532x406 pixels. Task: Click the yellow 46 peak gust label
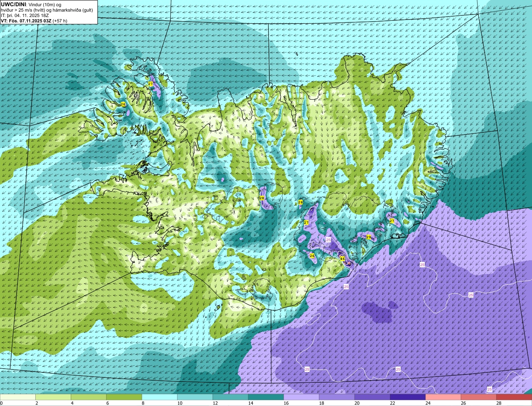342,259
